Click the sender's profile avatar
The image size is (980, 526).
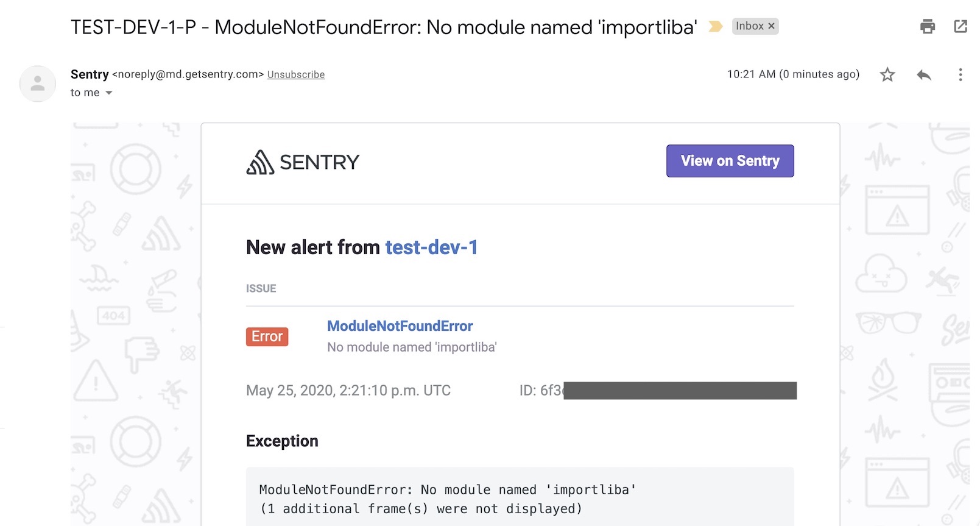coord(38,84)
